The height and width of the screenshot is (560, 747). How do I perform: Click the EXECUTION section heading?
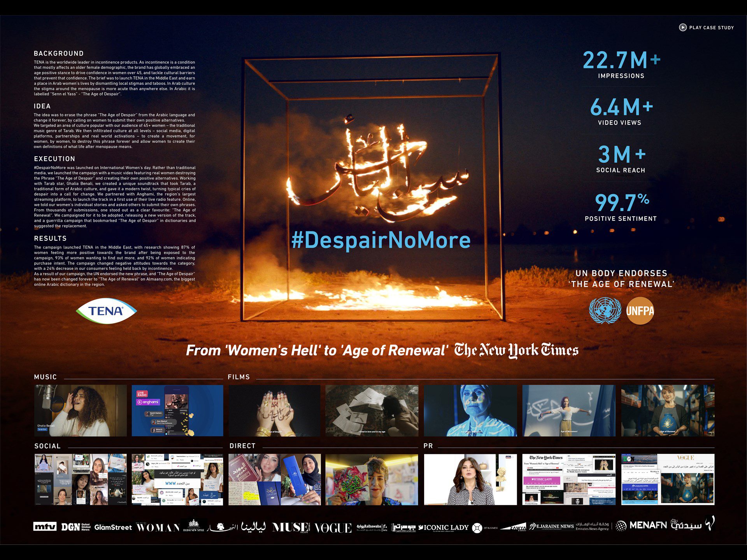click(x=54, y=159)
